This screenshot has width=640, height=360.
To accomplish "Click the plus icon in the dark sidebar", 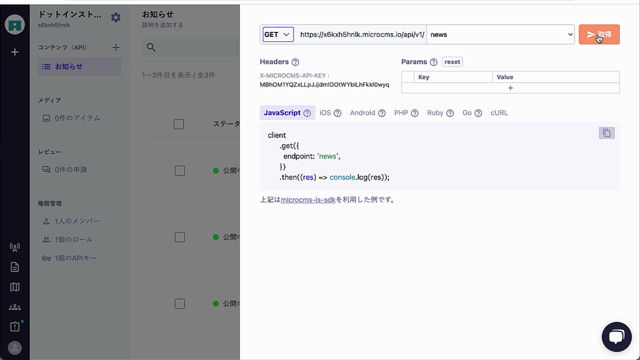I will click(x=15, y=52).
